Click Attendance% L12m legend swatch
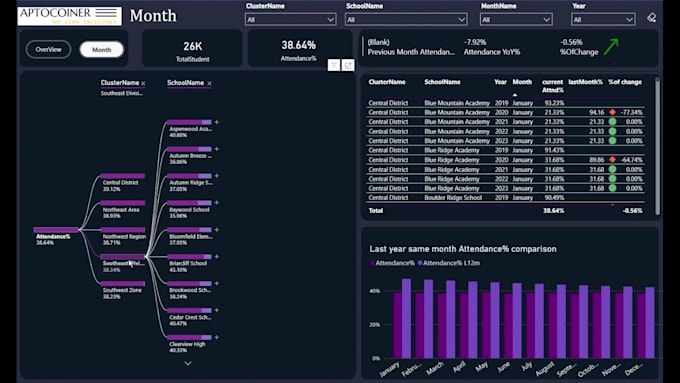 click(420, 263)
